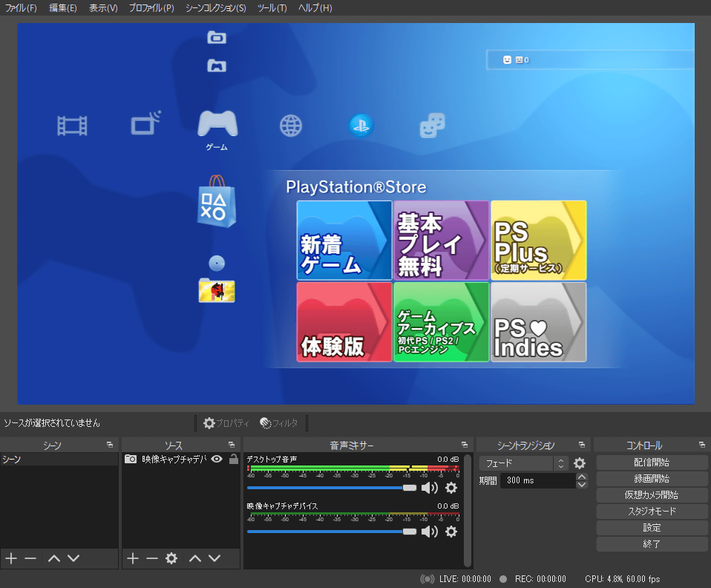The image size is (711, 588).
Task: Open the 表示(V) menu
Action: [103, 7]
